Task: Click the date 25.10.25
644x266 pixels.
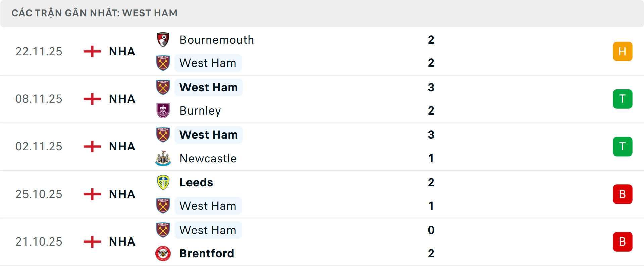Action: coord(39,194)
